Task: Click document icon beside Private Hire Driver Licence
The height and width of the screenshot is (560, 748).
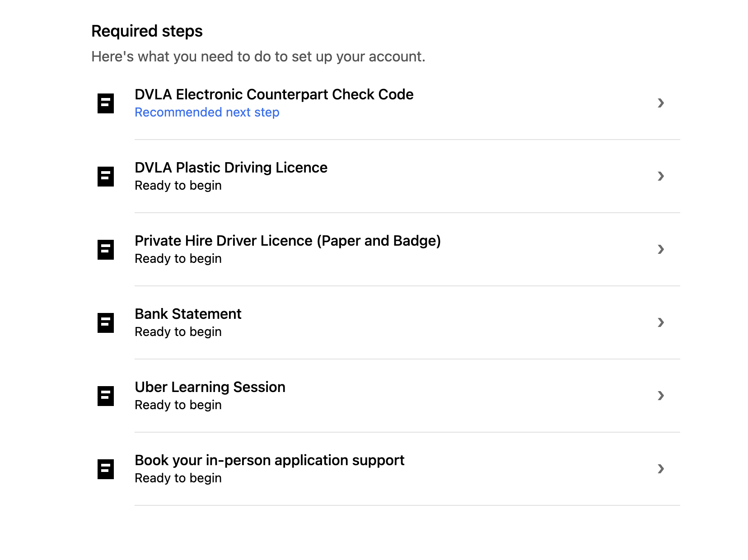Action: (106, 249)
